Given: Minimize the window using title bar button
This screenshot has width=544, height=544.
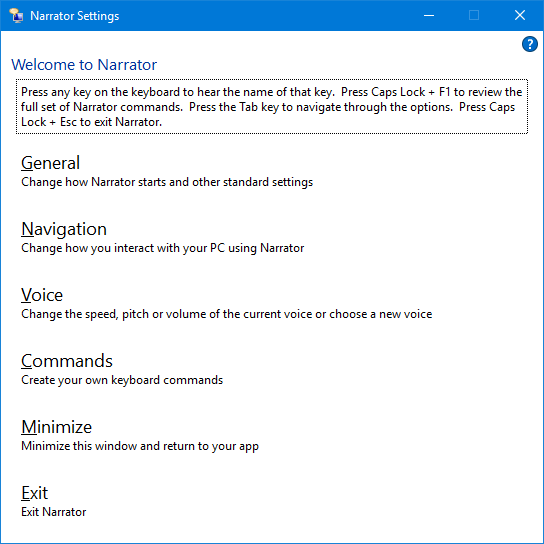Looking at the screenshot, I should coord(429,15).
